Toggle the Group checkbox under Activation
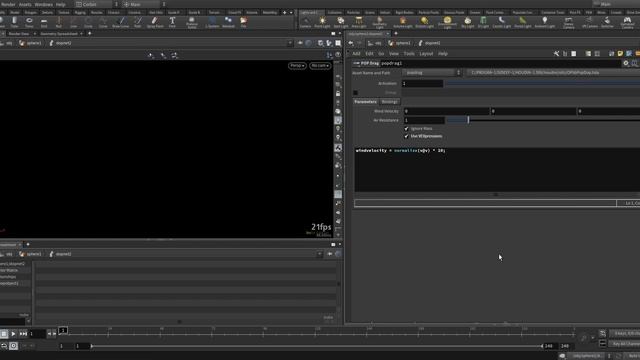The image size is (640, 360). [356, 93]
